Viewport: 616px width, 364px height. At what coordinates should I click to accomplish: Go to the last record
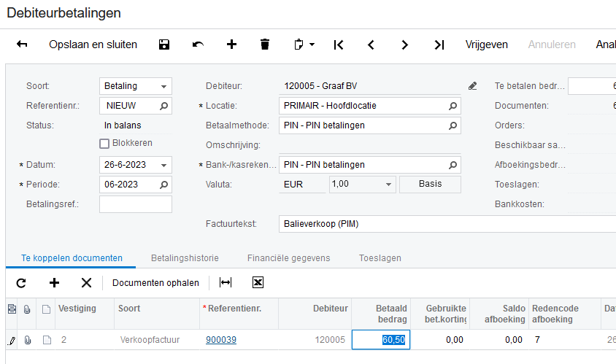coord(439,44)
